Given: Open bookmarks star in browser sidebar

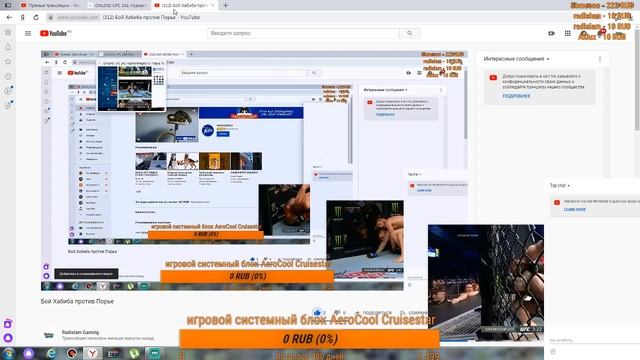Looking at the screenshot, I should [8, 62].
